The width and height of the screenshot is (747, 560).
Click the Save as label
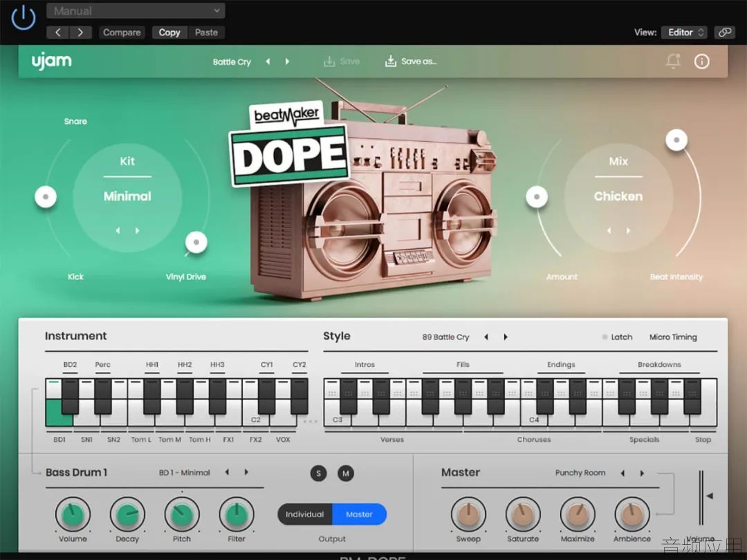pyautogui.click(x=418, y=62)
